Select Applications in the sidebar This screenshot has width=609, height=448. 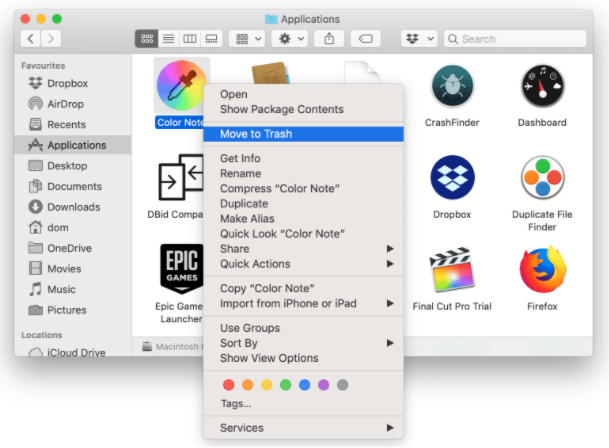pos(73,145)
